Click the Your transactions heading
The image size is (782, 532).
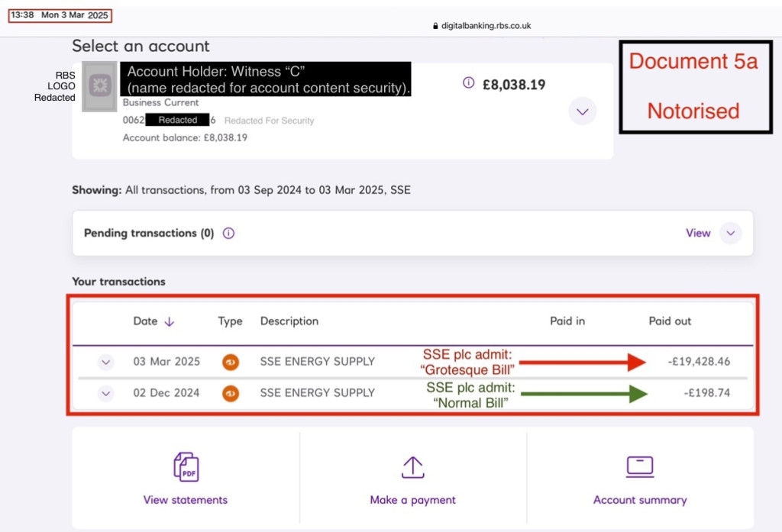(x=118, y=282)
